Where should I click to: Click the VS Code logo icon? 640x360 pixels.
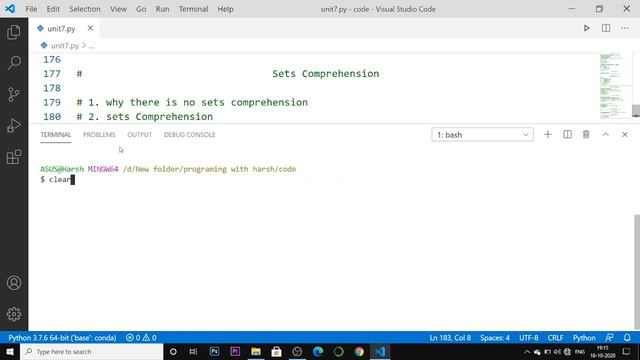click(10, 9)
